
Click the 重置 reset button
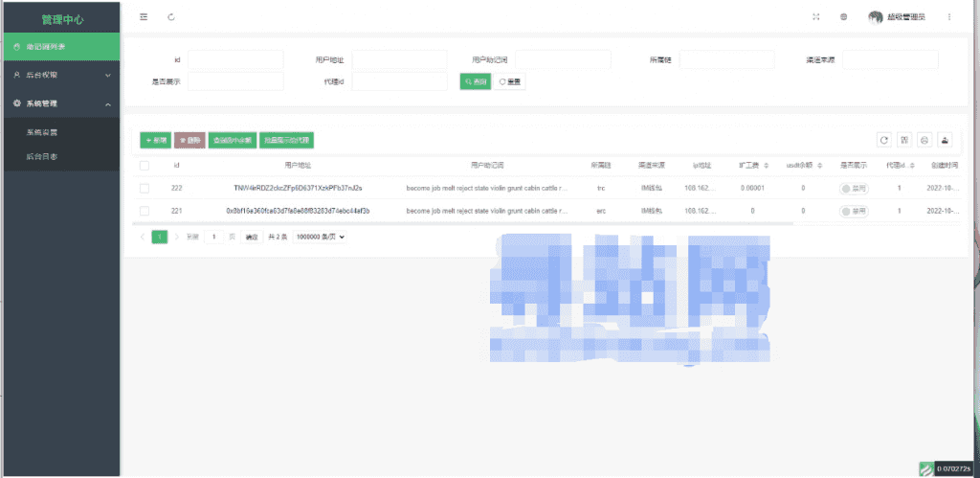[x=510, y=82]
